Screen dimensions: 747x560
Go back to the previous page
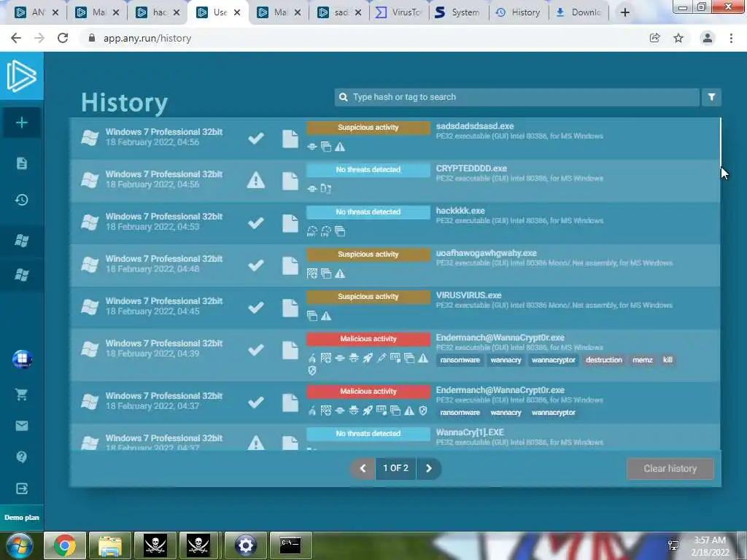[16, 38]
